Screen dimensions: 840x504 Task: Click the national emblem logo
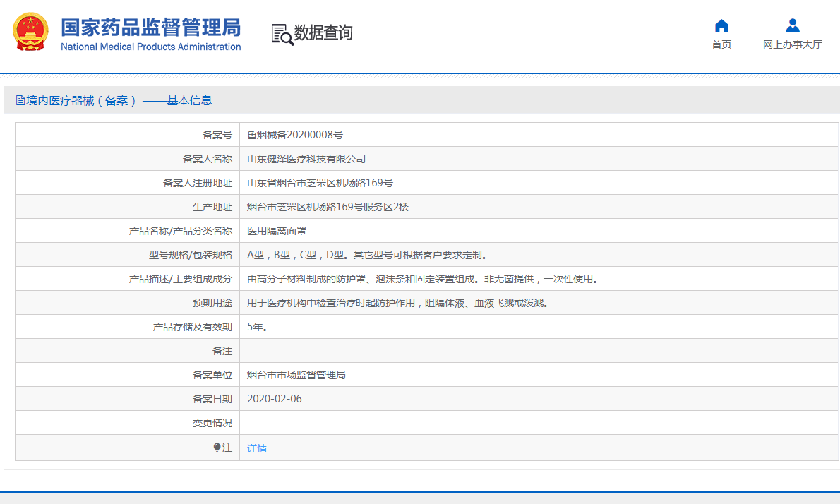[x=30, y=32]
